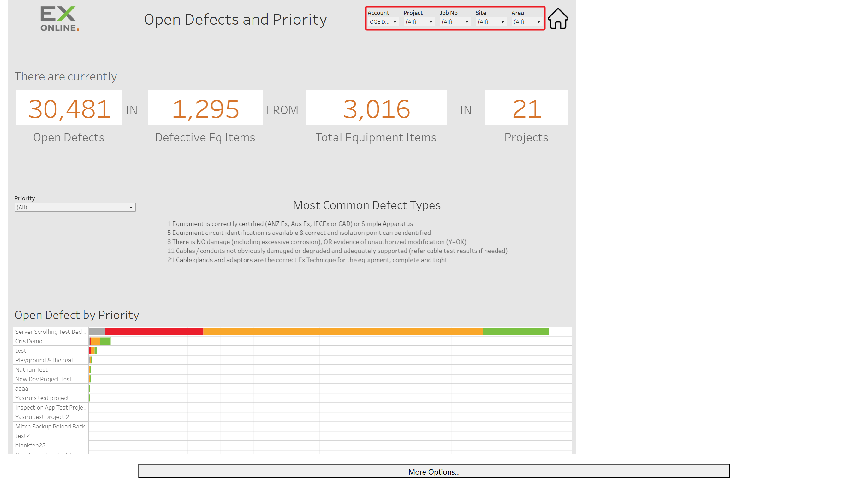Click the 21 Projects tile
Viewport: 868px width, 478px height.
tap(526, 108)
